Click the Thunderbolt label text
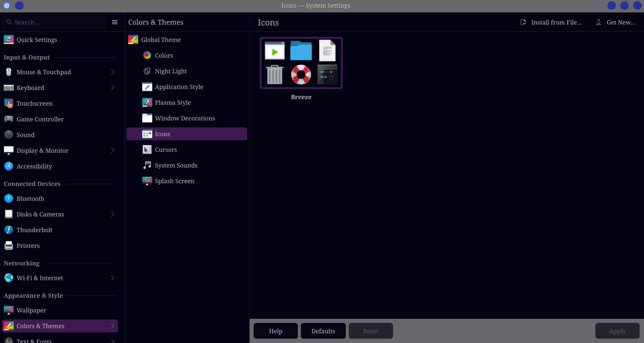 click(35, 230)
